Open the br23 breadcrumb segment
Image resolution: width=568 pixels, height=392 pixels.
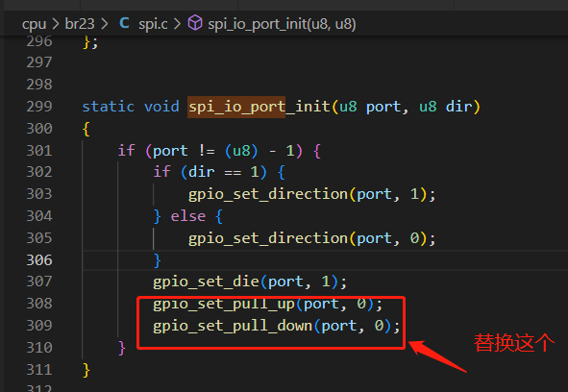[x=80, y=24]
